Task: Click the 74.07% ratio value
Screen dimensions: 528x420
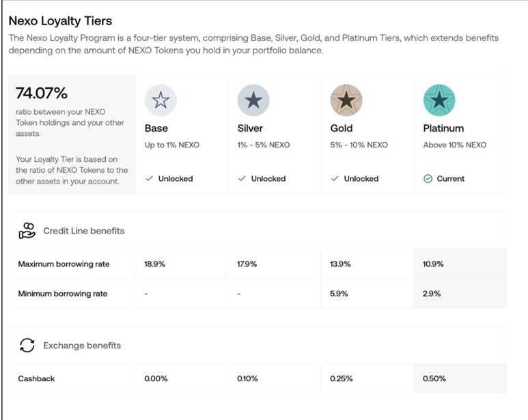Action: pos(42,93)
